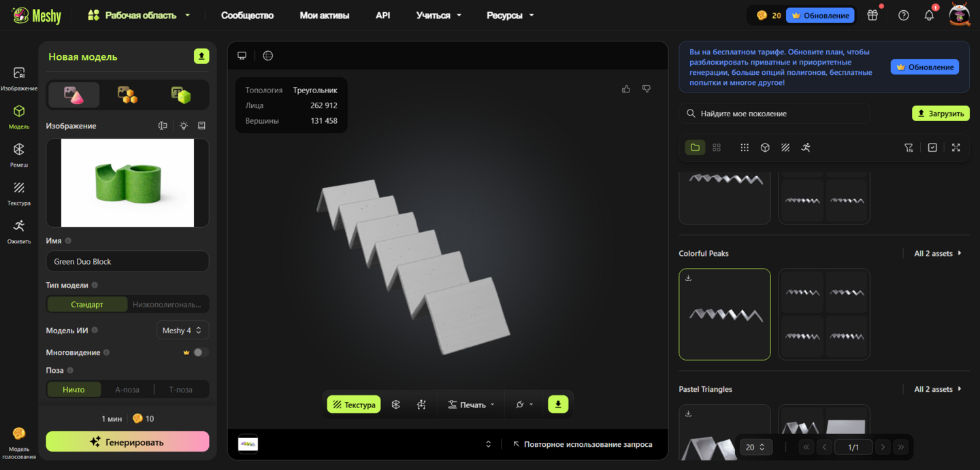Click the light bulb tips icon
The image size is (980, 470).
(184, 126)
